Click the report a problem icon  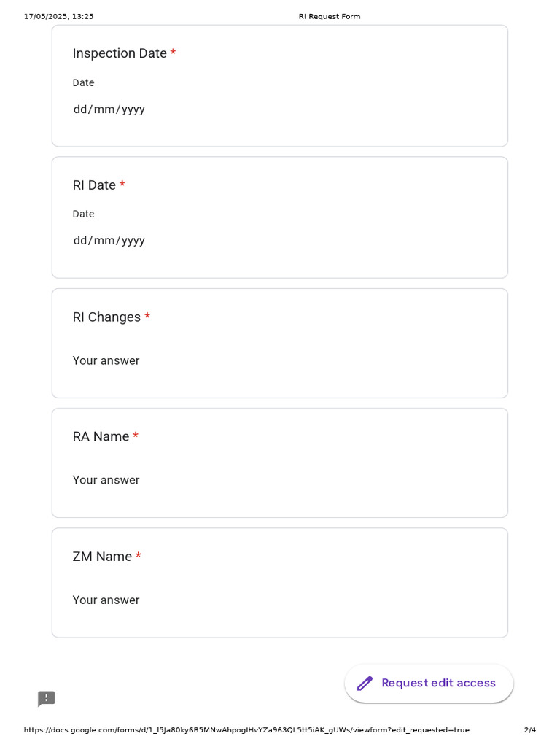click(x=47, y=699)
